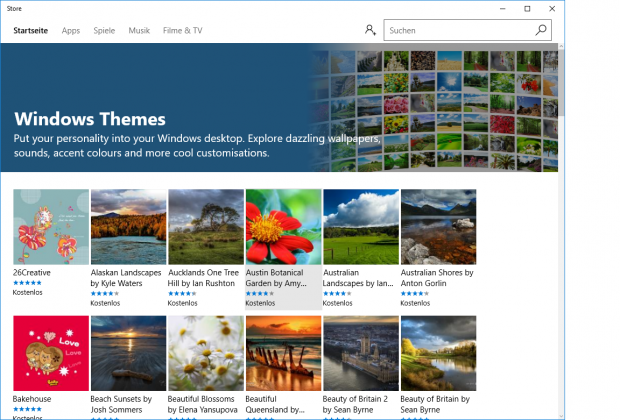Open Beach Sunsets theme thumbnail
This screenshot has width=620, height=420.
(129, 353)
